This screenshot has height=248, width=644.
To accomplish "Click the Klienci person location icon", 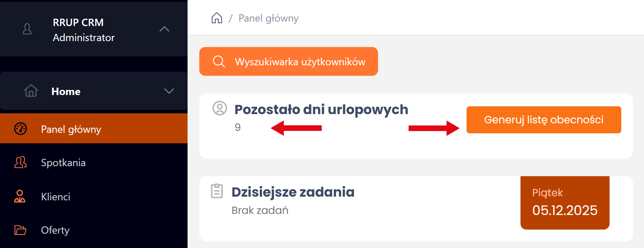I will (20, 197).
